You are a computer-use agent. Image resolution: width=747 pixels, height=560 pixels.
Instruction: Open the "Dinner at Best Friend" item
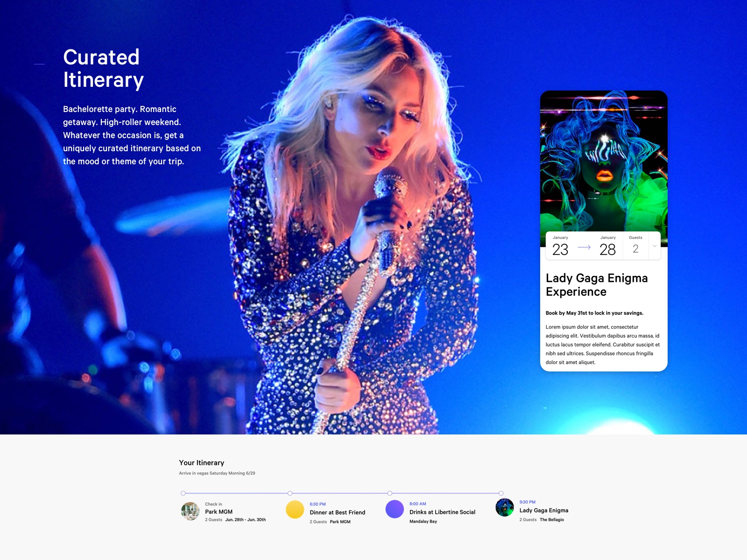[x=338, y=512]
